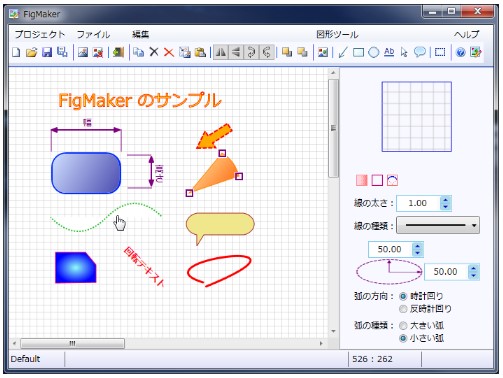Select the blue rounded rectangle shape
This screenshot has height=378, width=503.
[x=86, y=173]
